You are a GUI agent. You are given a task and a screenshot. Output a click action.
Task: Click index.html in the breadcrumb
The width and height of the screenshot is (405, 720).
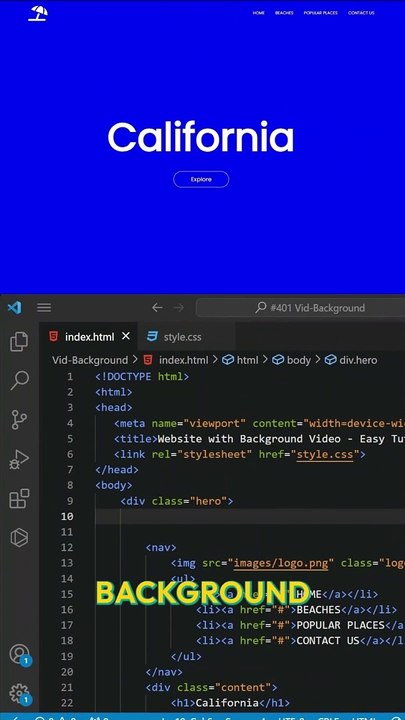point(183,360)
